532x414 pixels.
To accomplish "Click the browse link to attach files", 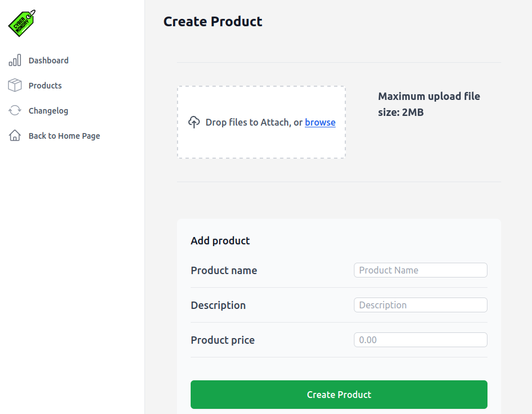I will [x=320, y=122].
